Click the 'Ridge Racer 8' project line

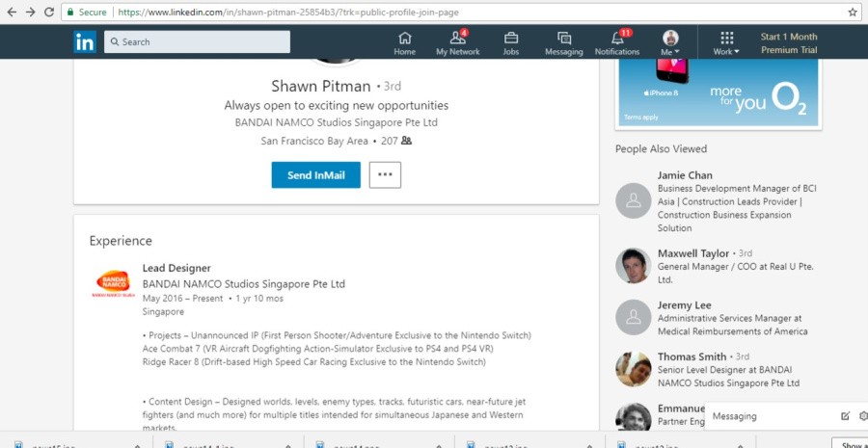[x=313, y=362]
